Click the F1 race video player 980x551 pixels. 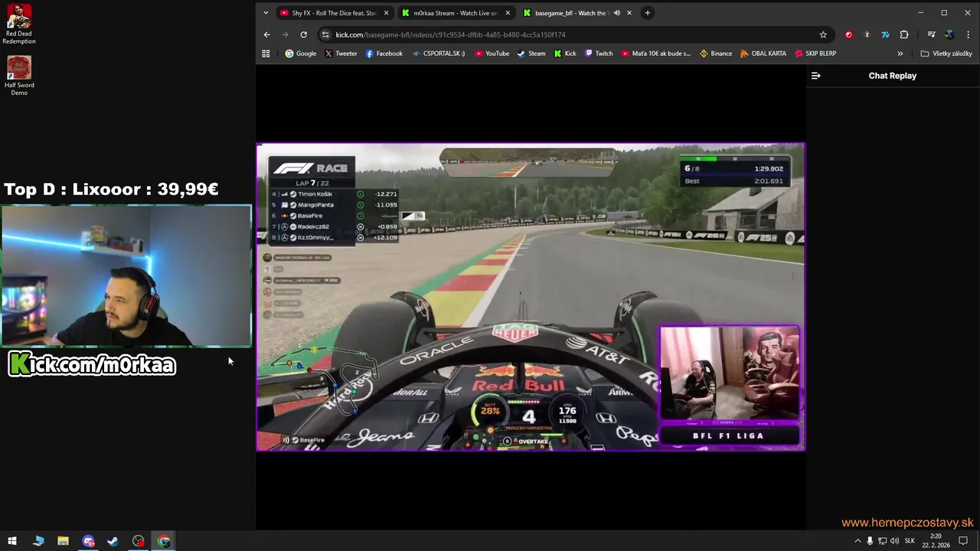click(x=531, y=297)
